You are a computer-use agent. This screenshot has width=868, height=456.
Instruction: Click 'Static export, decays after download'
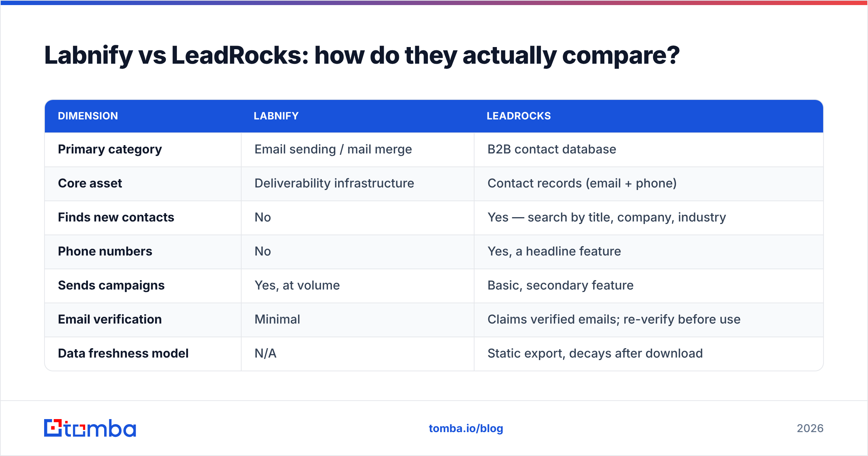tap(595, 354)
